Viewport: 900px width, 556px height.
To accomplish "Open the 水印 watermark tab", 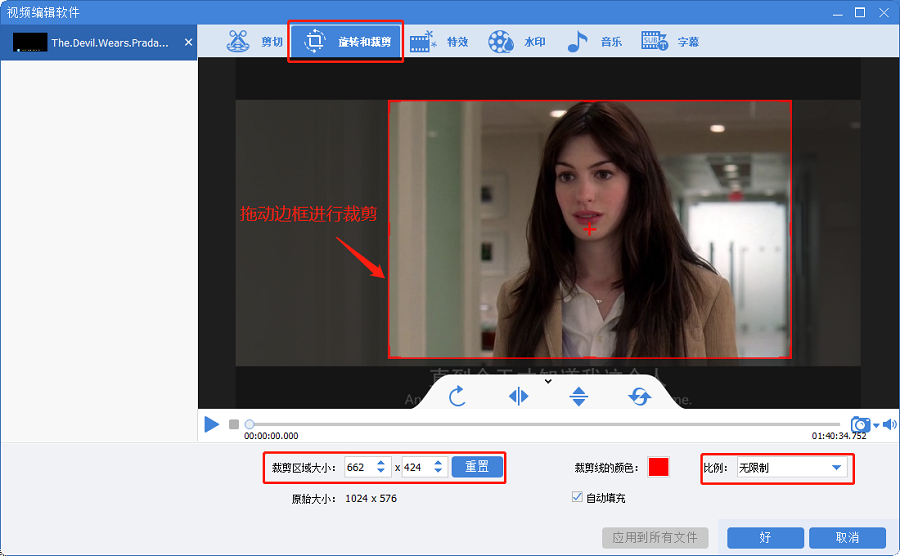I will click(x=517, y=41).
